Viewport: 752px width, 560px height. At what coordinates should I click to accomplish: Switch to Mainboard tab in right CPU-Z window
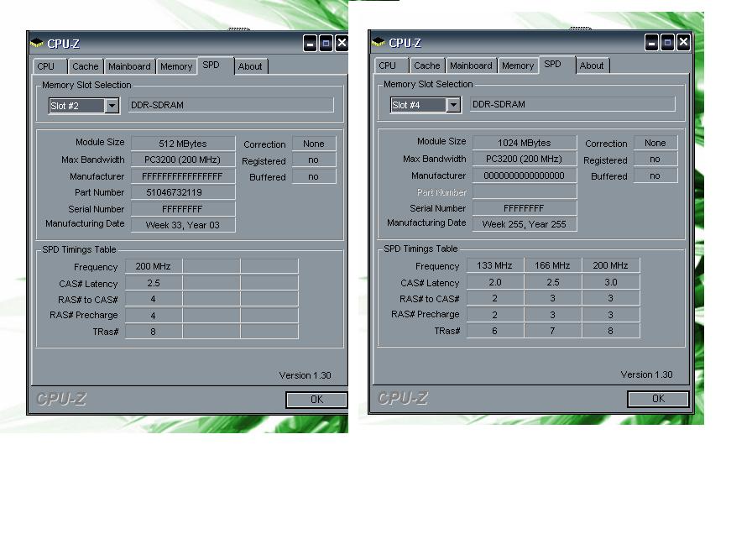[471, 65]
